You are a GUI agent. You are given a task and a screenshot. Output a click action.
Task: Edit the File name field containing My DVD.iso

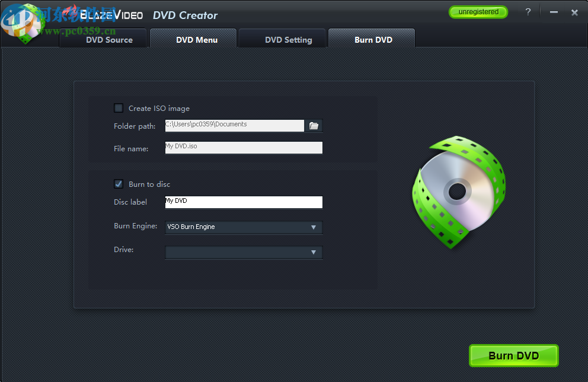click(243, 147)
